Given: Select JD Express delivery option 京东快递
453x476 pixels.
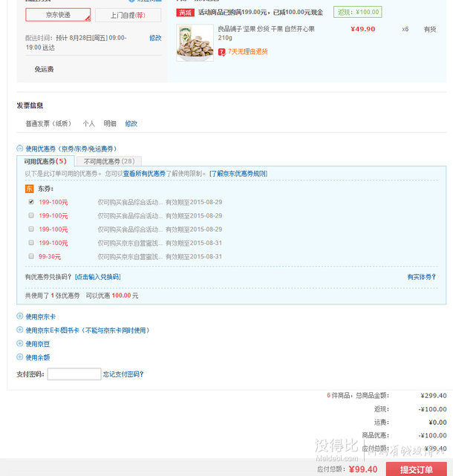Looking at the screenshot, I should coord(58,15).
